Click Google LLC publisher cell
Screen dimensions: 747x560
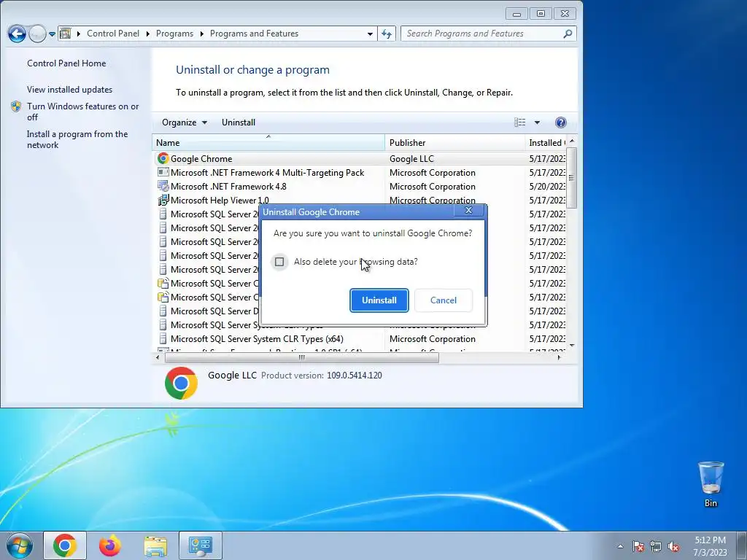click(x=411, y=158)
